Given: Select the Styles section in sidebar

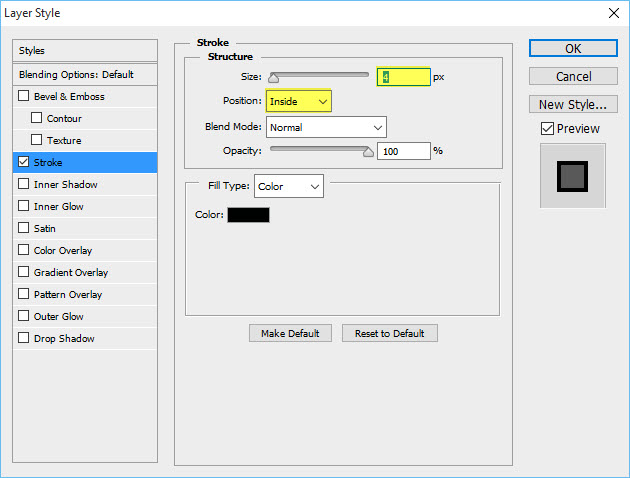Looking at the screenshot, I should tap(86, 51).
